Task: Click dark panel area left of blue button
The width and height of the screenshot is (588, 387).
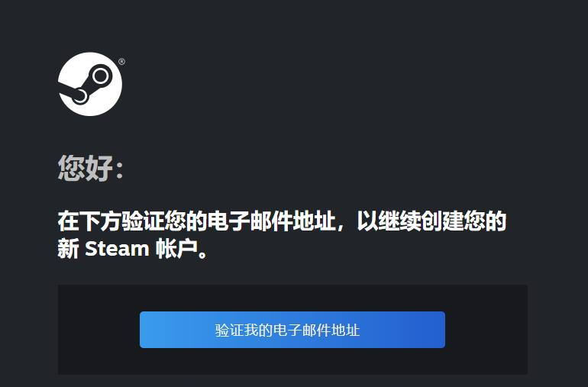Action: point(99,330)
